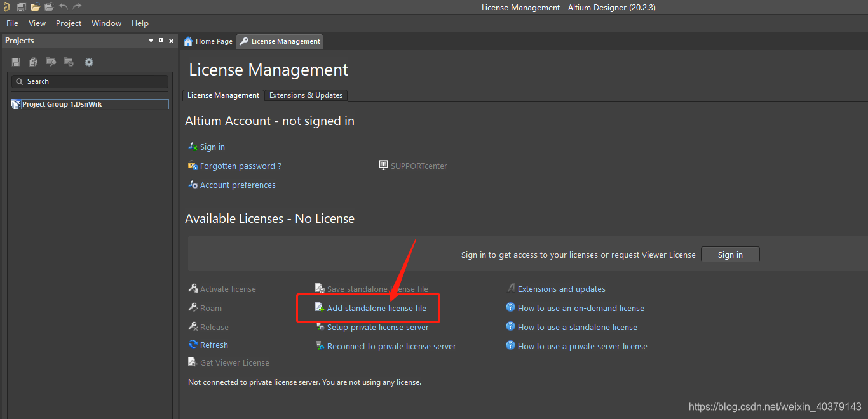Open Extensions and updates link

pos(562,289)
